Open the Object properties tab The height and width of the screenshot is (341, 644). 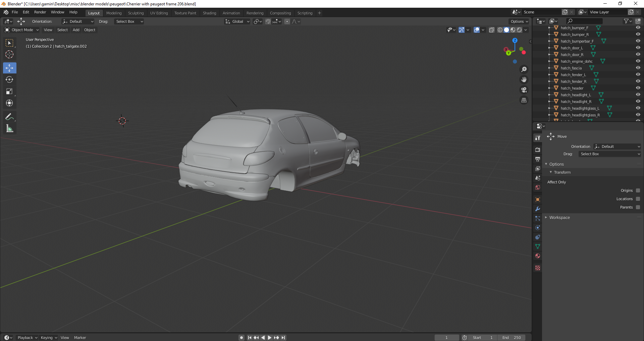point(538,200)
